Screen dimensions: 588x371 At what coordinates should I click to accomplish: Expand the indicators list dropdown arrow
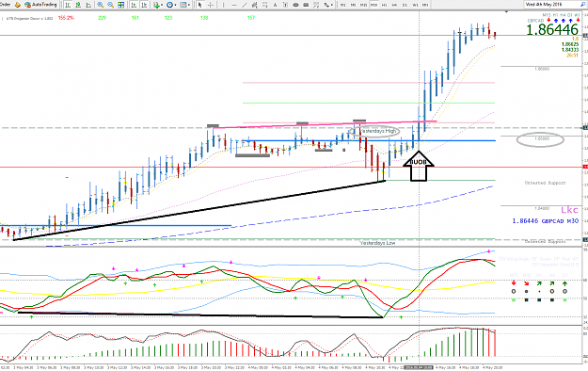pyautogui.click(x=162, y=5)
